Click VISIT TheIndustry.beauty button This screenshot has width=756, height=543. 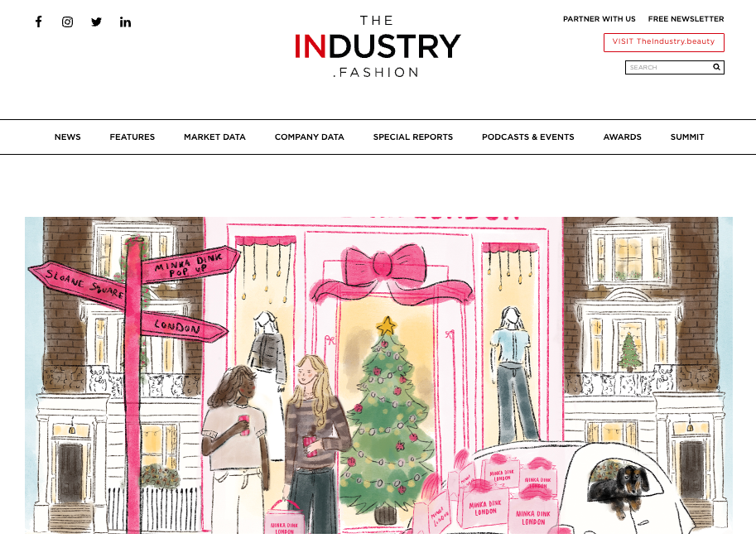[664, 42]
